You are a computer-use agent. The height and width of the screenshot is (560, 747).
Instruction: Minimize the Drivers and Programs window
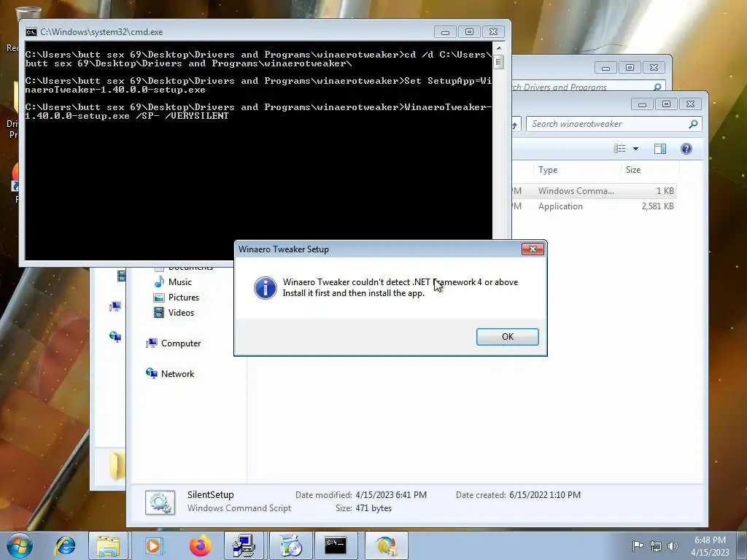click(x=605, y=68)
